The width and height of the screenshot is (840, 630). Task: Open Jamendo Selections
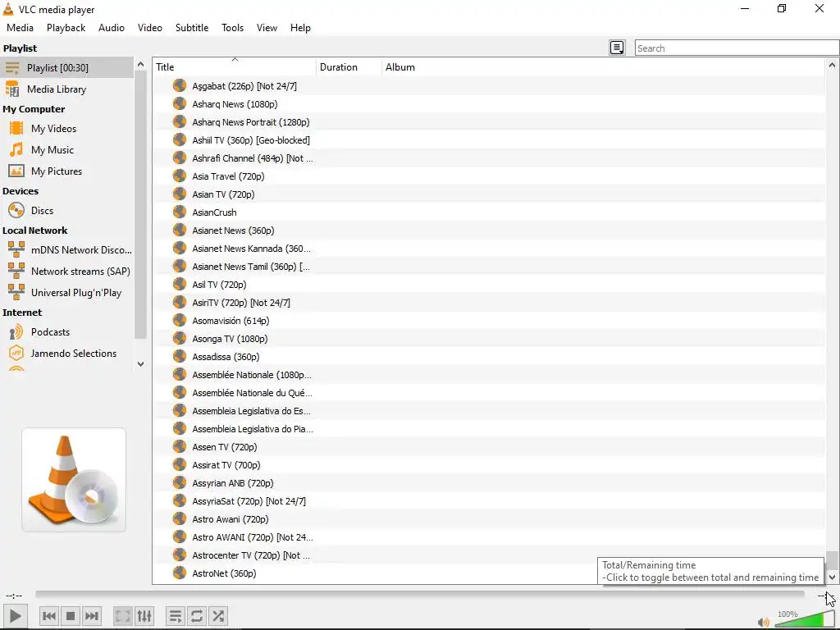coord(66,354)
